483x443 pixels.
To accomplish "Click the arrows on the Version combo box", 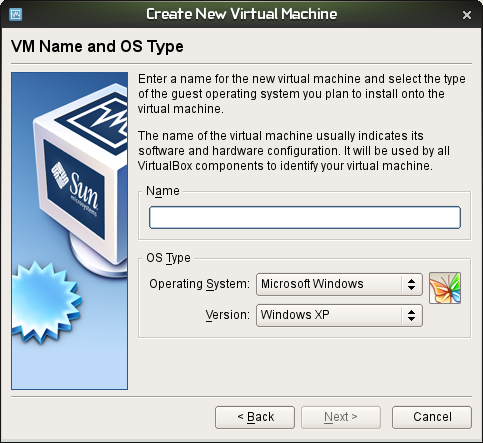I will tap(411, 315).
